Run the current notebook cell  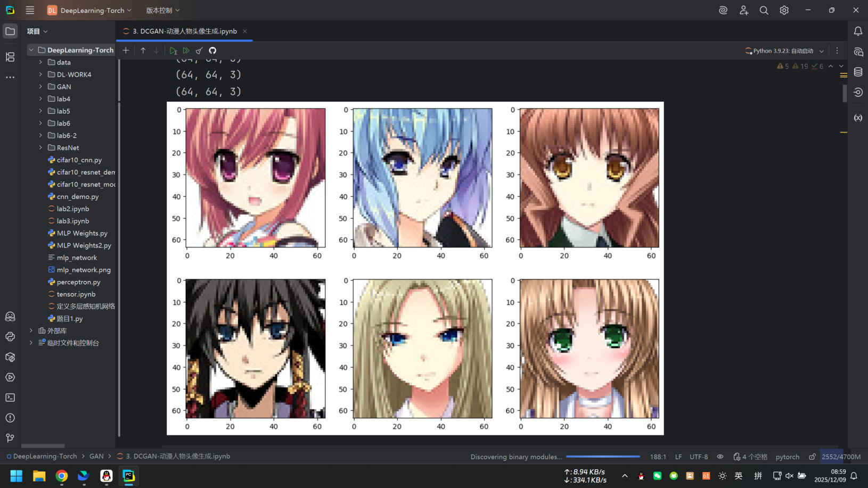pos(173,51)
